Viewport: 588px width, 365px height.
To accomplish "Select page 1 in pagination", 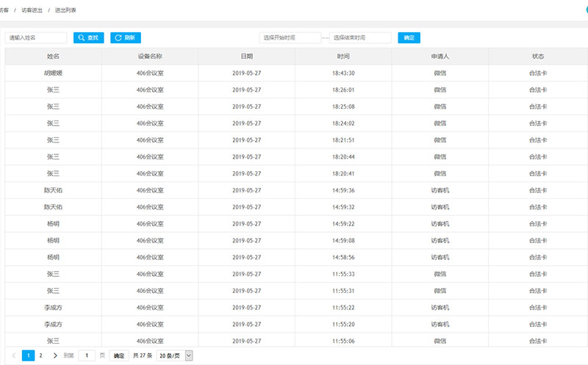I will click(28, 355).
